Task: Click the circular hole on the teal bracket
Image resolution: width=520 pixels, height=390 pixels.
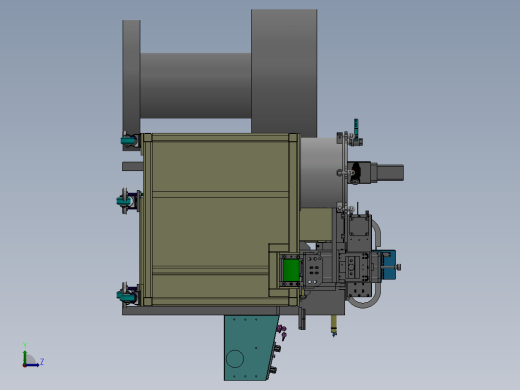Action: pyautogui.click(x=235, y=359)
